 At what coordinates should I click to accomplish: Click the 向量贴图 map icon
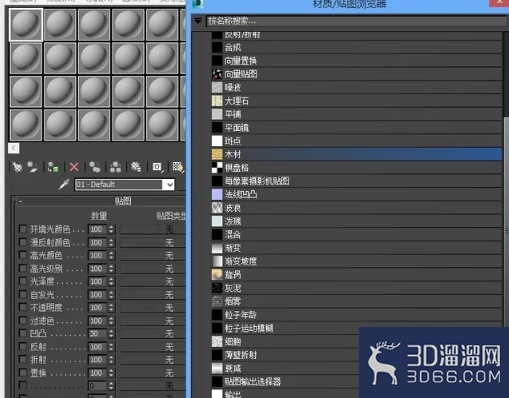(x=217, y=74)
